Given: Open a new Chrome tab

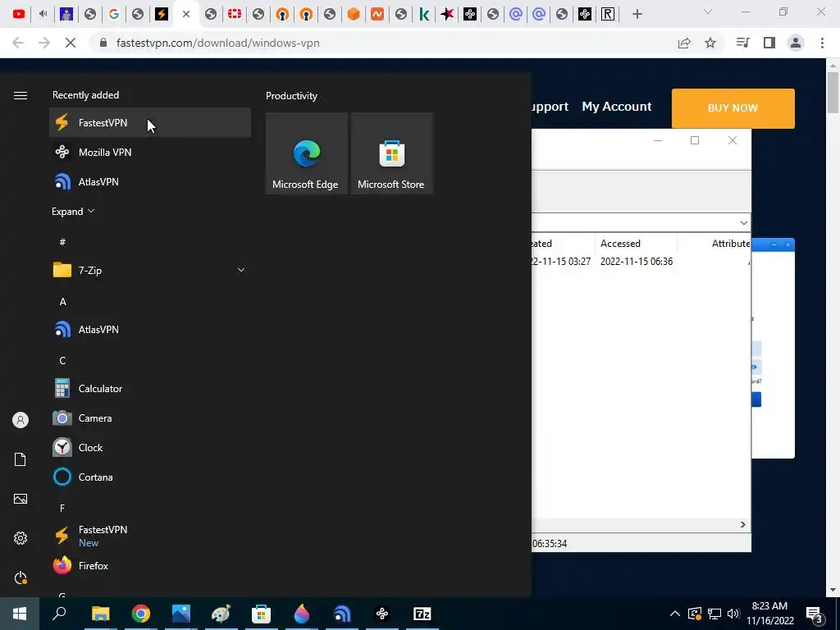Looking at the screenshot, I should pos(637,14).
